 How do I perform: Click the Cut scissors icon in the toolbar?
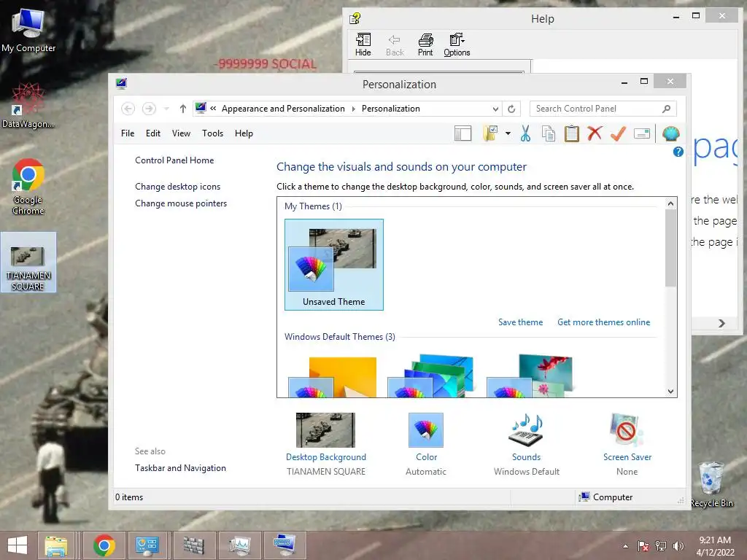click(x=525, y=134)
